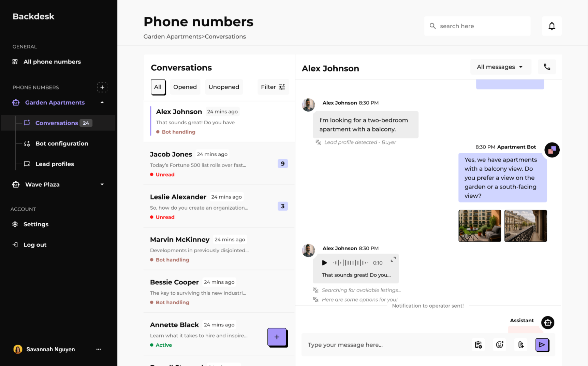Viewport: 588px width, 366px height.
Task: Click Annette Black's Active status
Action: pos(161,345)
